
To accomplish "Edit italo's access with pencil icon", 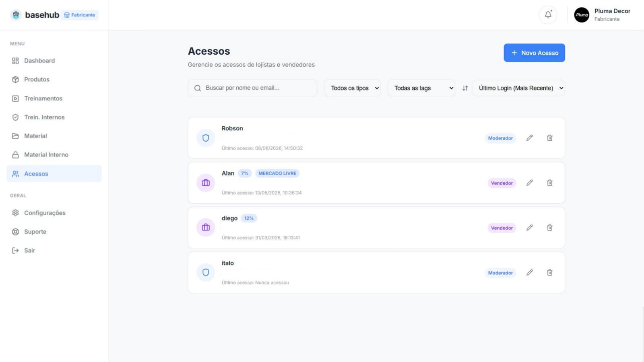I will [530, 273].
